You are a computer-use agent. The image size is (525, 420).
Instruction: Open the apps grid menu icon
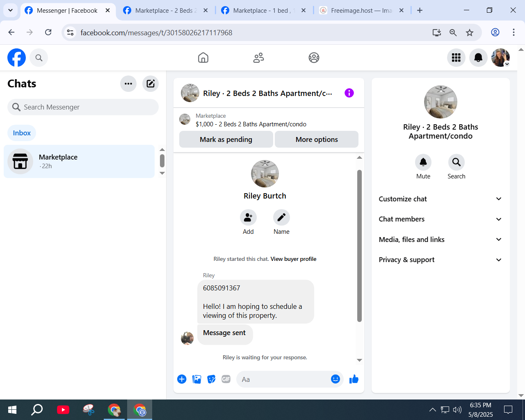(x=456, y=58)
